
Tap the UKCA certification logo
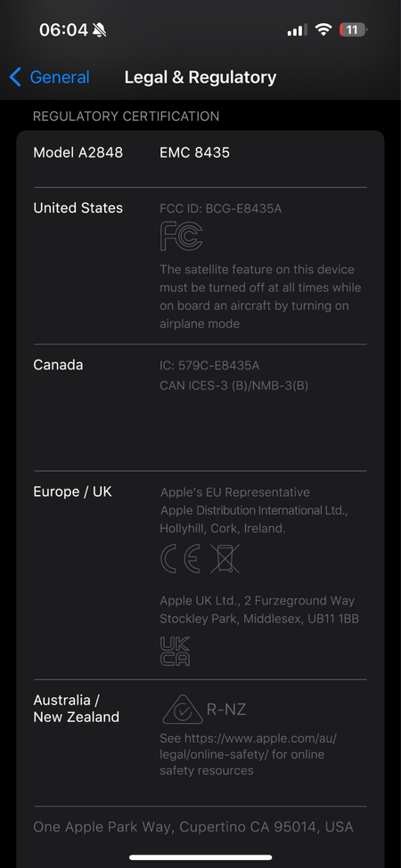[x=175, y=651]
